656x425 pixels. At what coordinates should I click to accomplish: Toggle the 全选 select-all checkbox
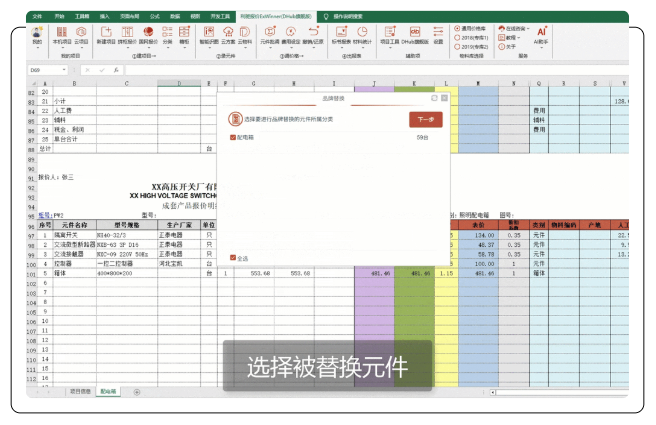point(233,258)
